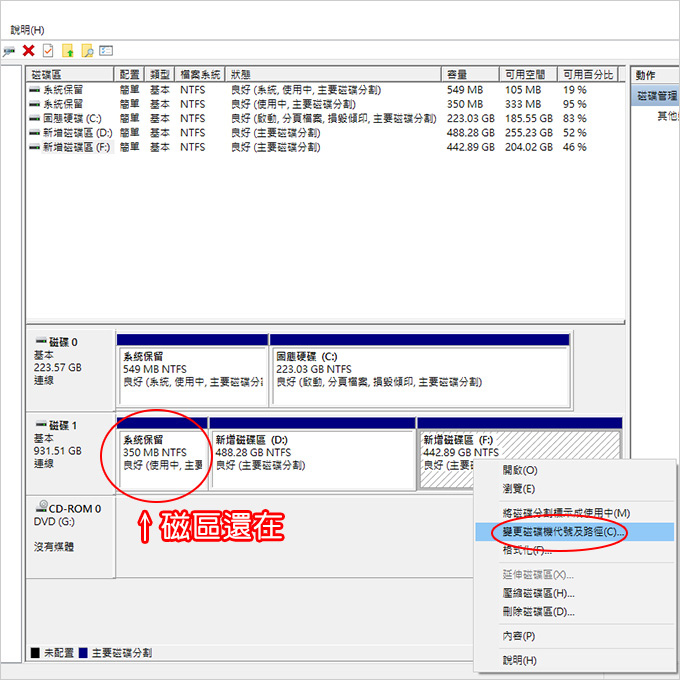Screen dimensions: 680x680
Task: Click the folder with green arrow icon
Action: [68, 51]
